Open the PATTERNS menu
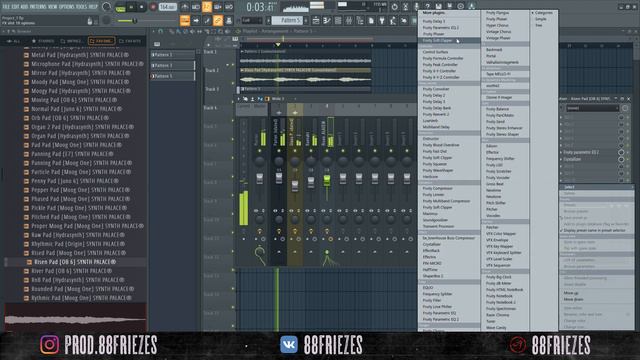The height and width of the screenshot is (360, 640). [38, 7]
